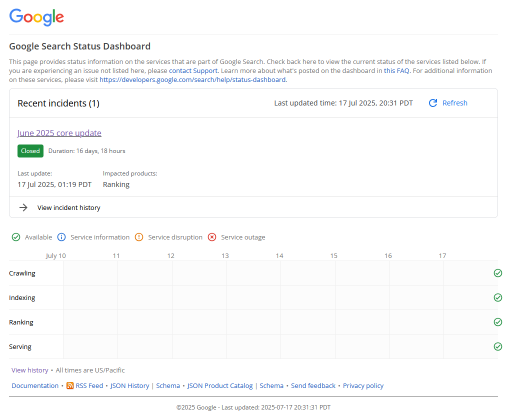521x420 pixels.
Task: Click the Ranking impacted product value
Action: coord(116,184)
